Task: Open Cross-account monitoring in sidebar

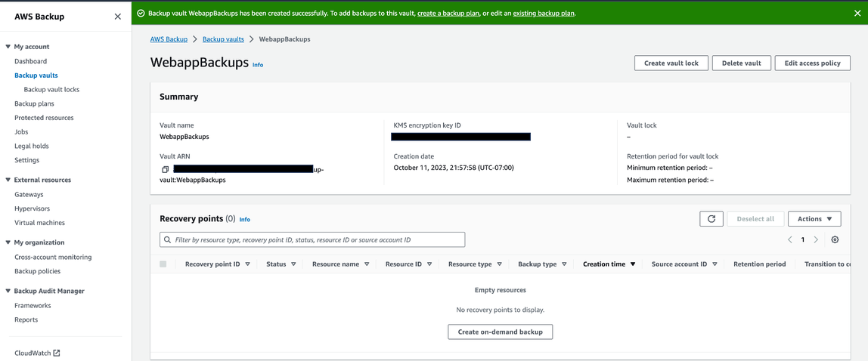Action: pos(53,257)
